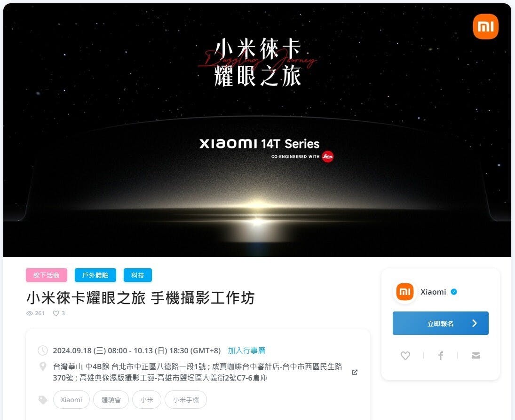Click 加入行事曆 add to calendar link

tap(246, 350)
